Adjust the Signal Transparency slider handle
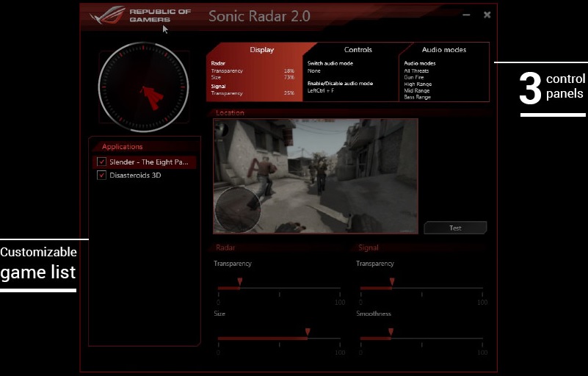Viewport: 588px width, 376px height. pyautogui.click(x=392, y=282)
